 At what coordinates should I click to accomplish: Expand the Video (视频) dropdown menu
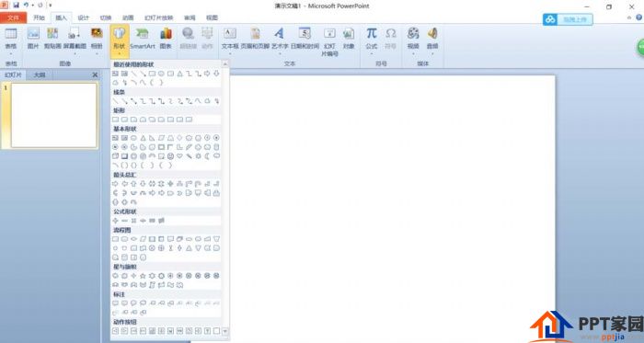point(413,40)
